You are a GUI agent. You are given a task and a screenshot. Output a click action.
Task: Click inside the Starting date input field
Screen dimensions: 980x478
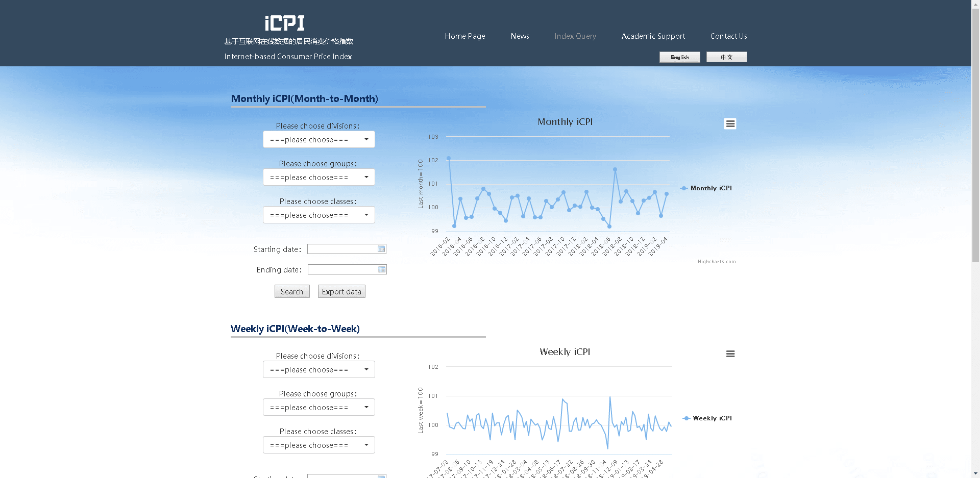[342, 249]
